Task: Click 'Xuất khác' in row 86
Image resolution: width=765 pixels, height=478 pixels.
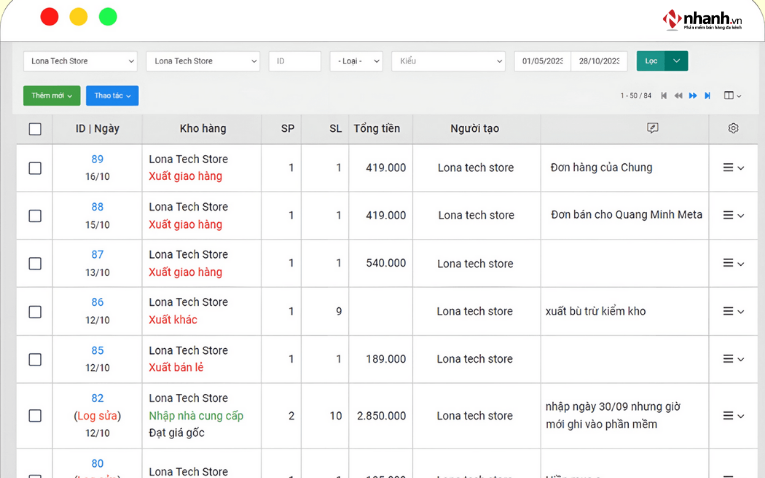Action: (173, 319)
